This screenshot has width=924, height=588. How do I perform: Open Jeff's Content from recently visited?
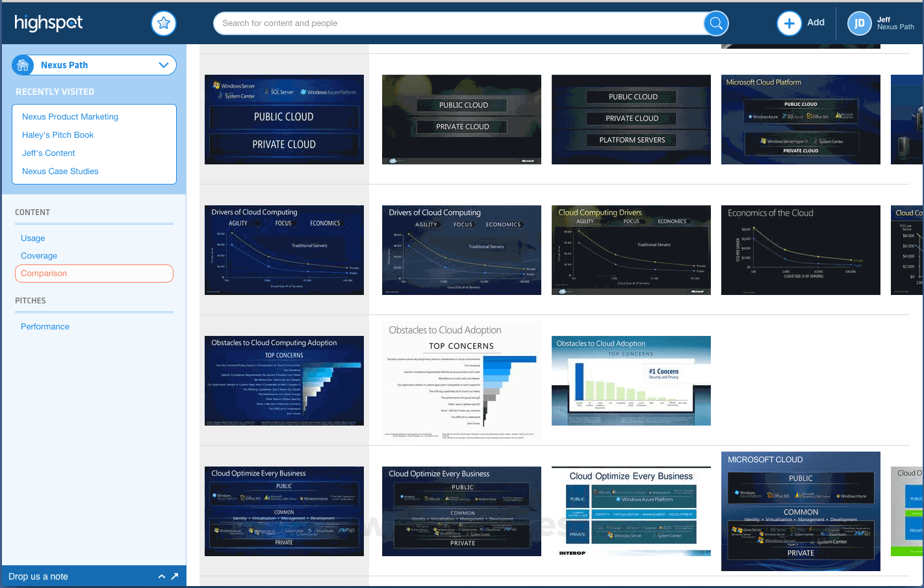point(48,153)
